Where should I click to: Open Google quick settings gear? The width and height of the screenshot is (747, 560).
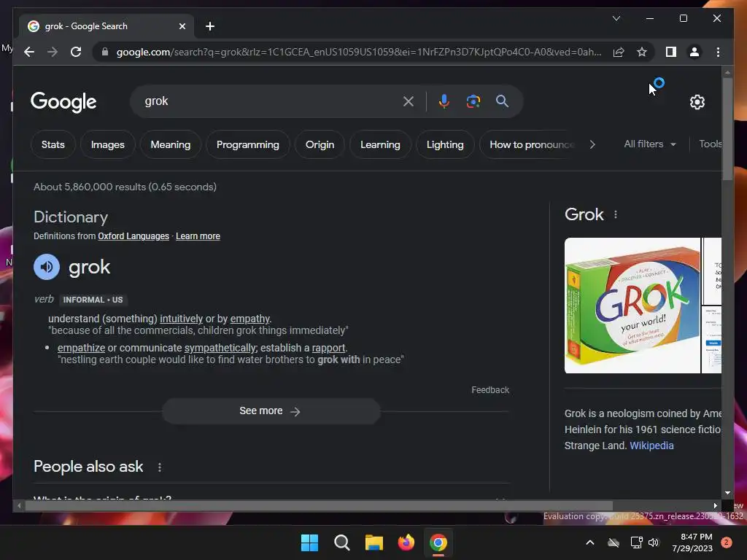coord(697,102)
